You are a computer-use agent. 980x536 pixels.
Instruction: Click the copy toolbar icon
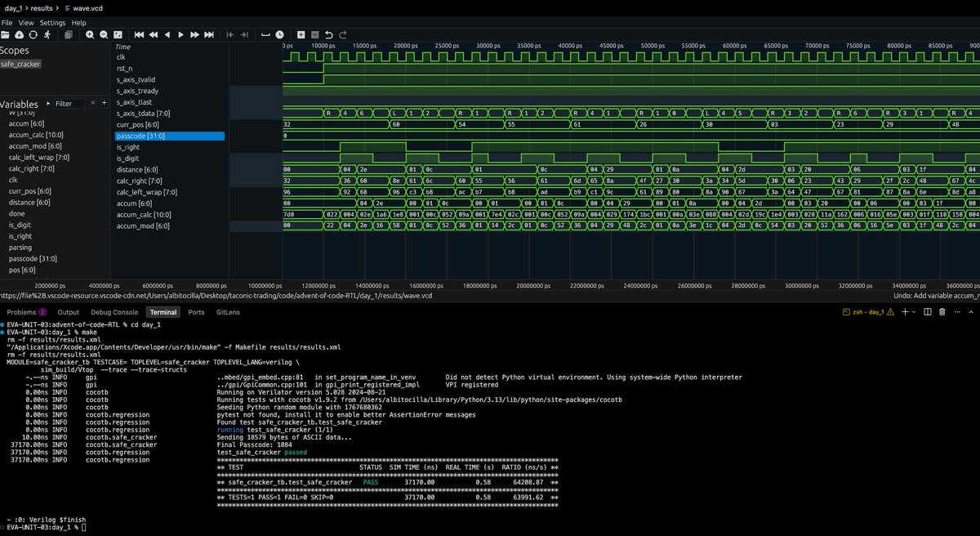[69, 35]
